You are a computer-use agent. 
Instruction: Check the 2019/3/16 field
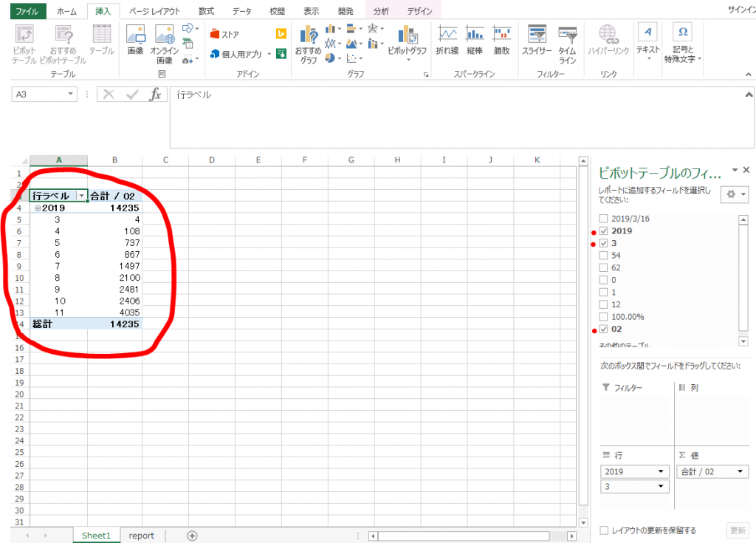(604, 219)
